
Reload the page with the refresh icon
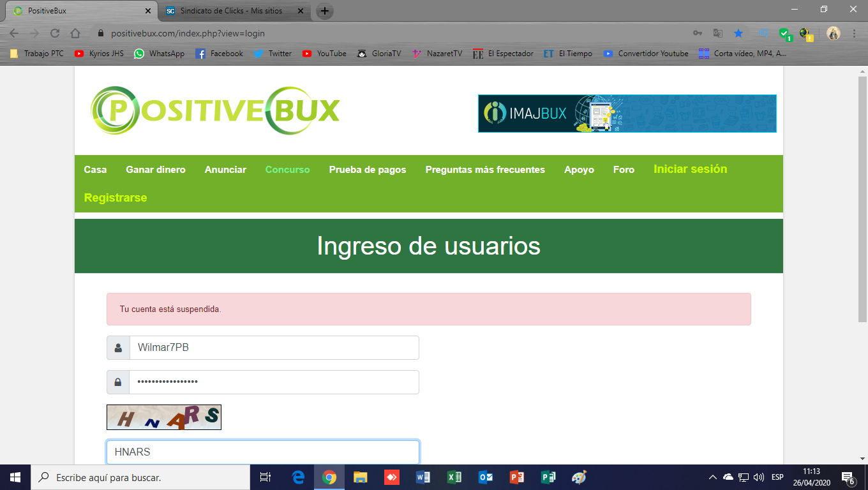click(55, 33)
